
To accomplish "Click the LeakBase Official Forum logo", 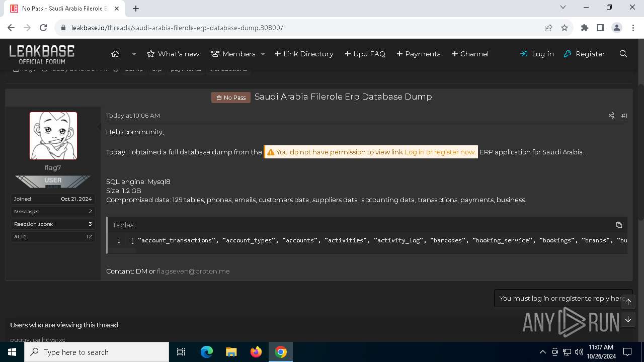I will click(42, 54).
